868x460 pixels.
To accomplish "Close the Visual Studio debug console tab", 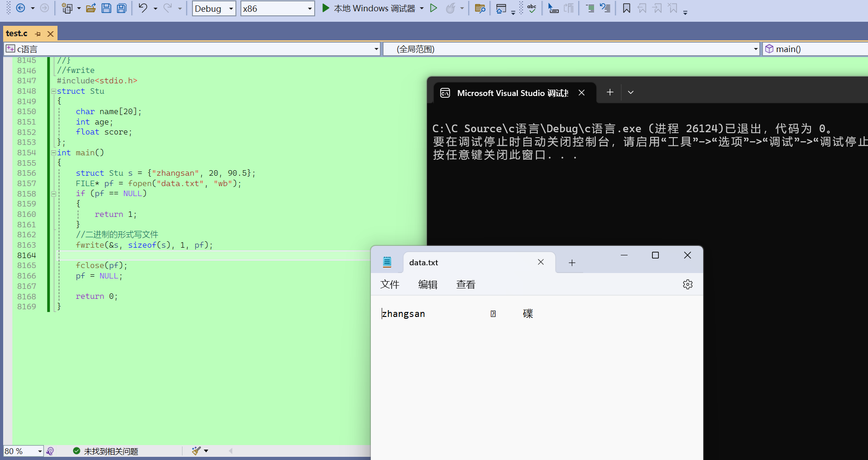I will click(x=581, y=92).
